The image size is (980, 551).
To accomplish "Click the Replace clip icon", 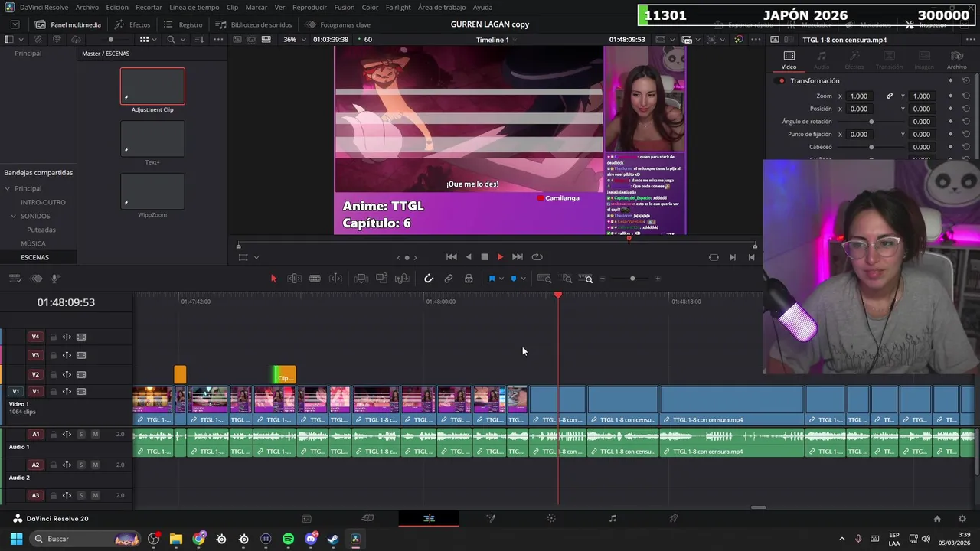I will point(402,279).
